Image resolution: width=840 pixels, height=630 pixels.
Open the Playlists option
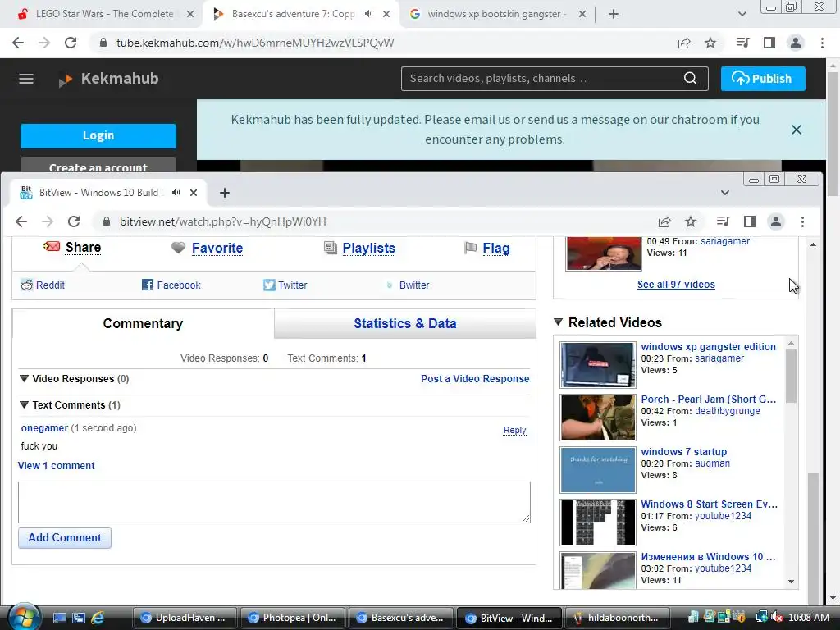pyautogui.click(x=368, y=248)
